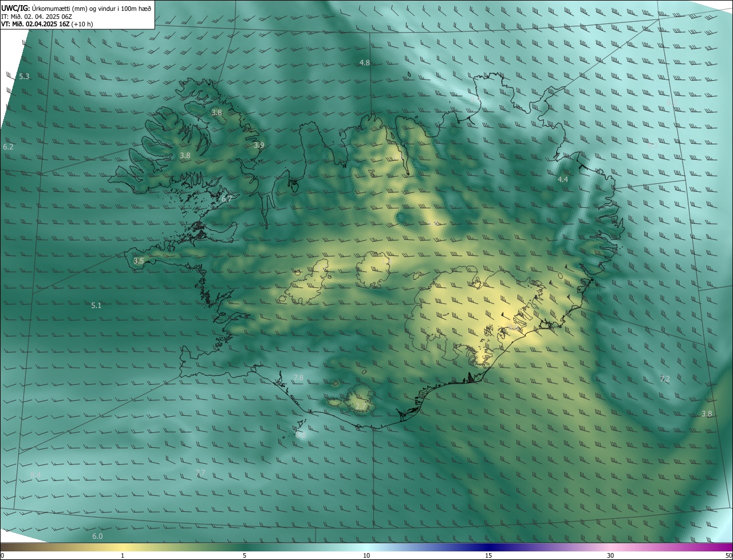Click the colorbar tick label 0
This screenshot has width=733, height=560.
click(x=2, y=555)
